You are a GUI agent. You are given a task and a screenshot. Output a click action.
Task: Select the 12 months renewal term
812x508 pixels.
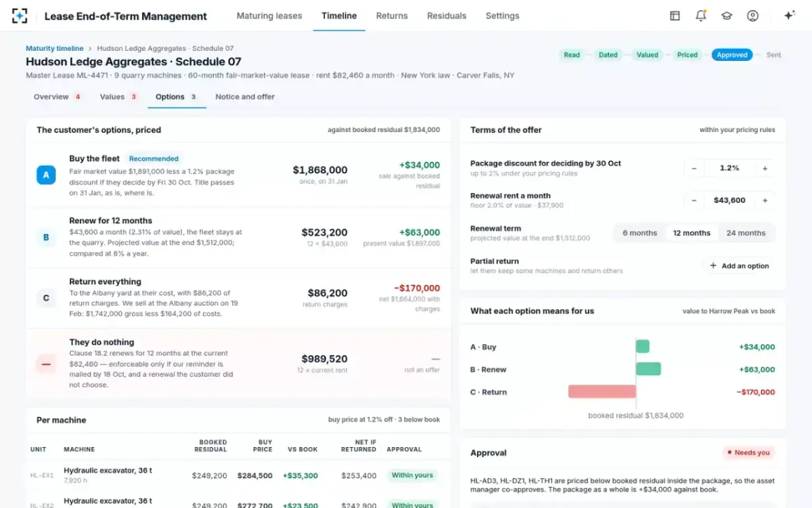(692, 233)
